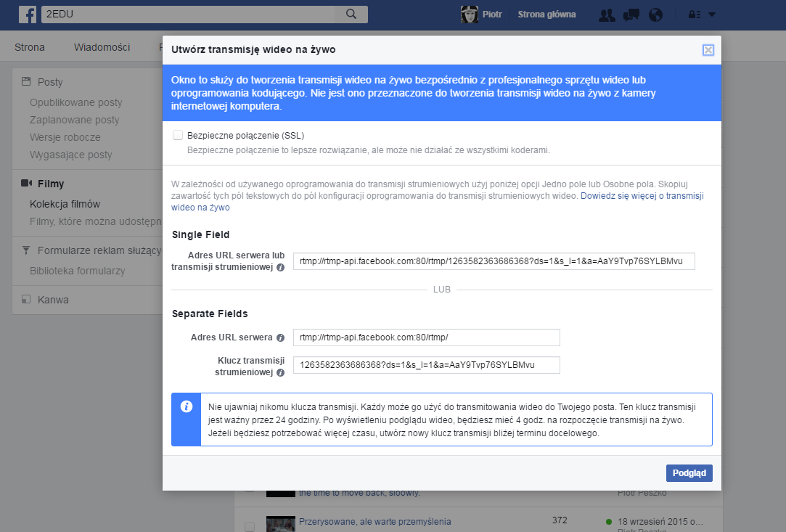This screenshot has width=786, height=532.
Task: Open messages chat icon
Action: pyautogui.click(x=631, y=15)
